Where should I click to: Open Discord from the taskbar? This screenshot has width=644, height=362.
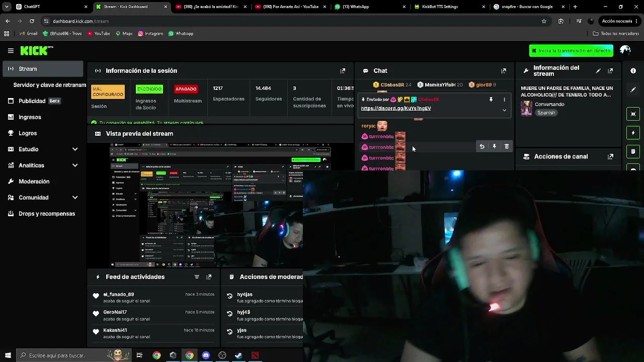[206, 355]
